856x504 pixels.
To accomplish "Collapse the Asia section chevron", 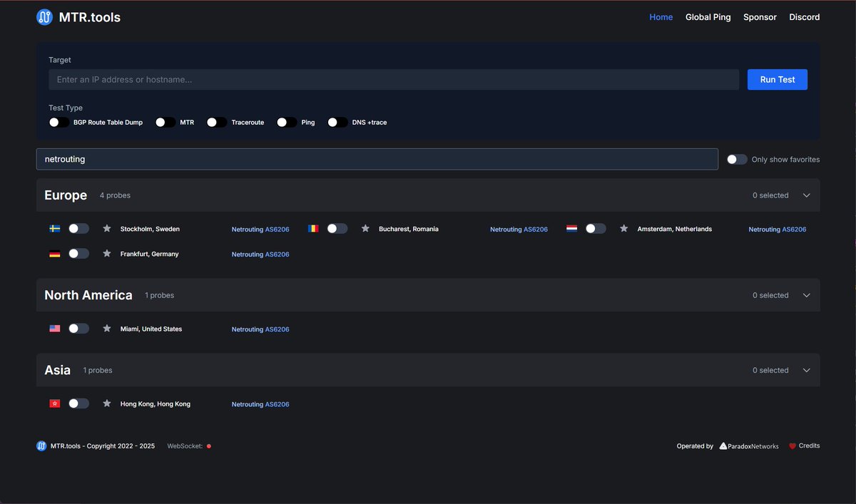I will point(807,370).
